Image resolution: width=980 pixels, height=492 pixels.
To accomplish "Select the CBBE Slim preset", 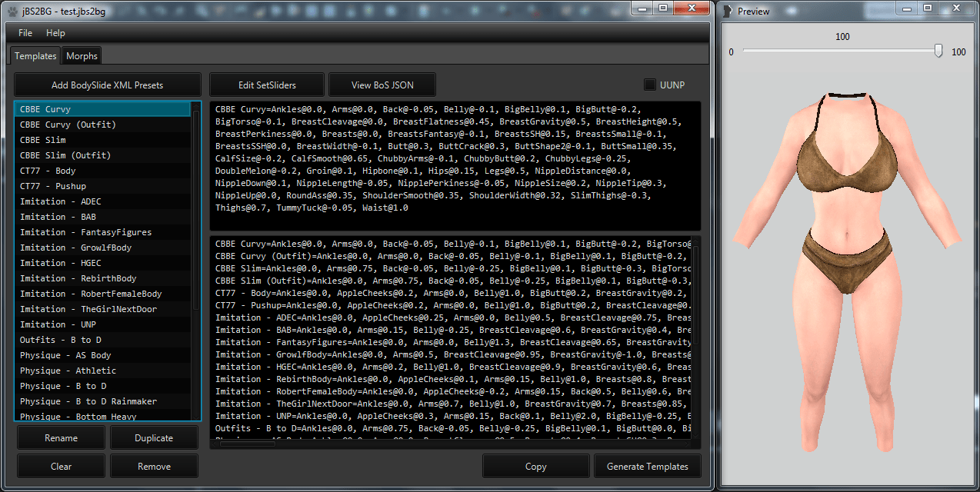I will point(43,140).
